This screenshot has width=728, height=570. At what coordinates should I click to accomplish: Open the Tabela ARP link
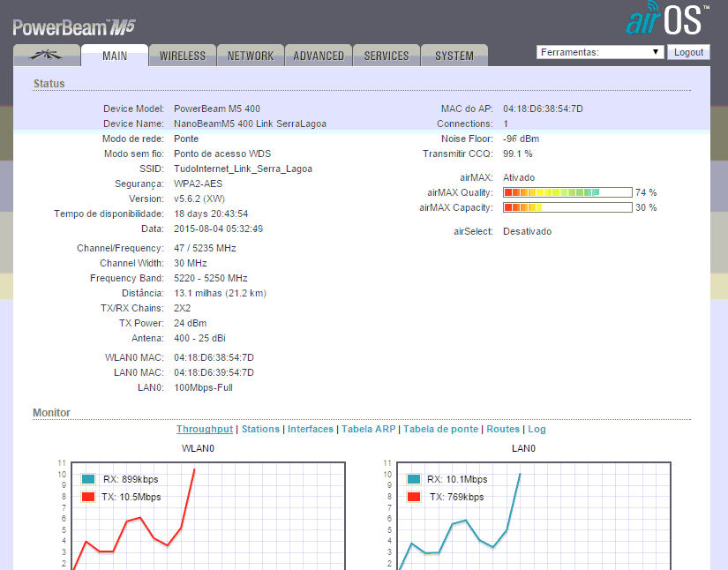(368, 429)
